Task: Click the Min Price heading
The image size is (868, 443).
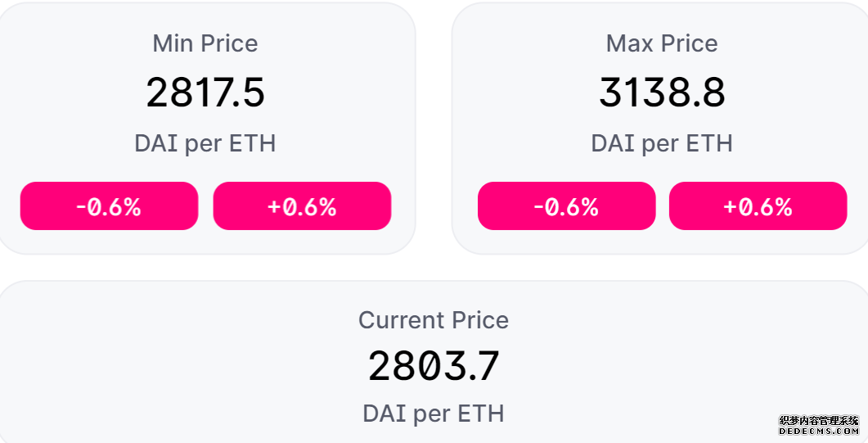Action: tap(205, 43)
